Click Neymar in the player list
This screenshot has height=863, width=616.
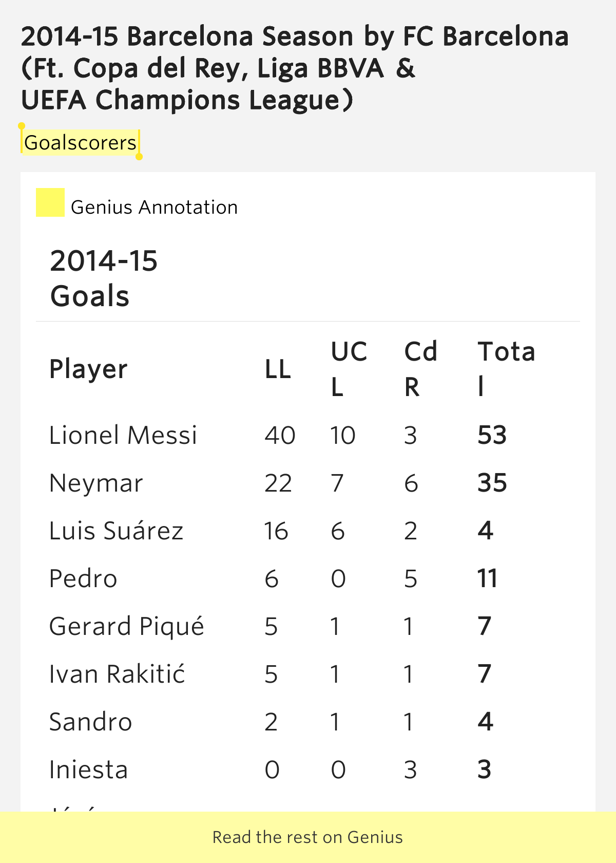coord(96,483)
